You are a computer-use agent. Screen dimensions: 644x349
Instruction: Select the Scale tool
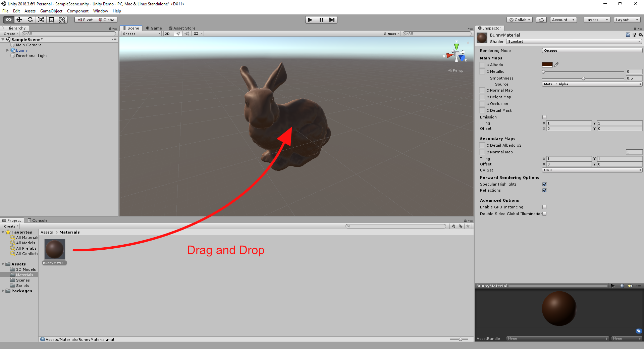coord(41,20)
